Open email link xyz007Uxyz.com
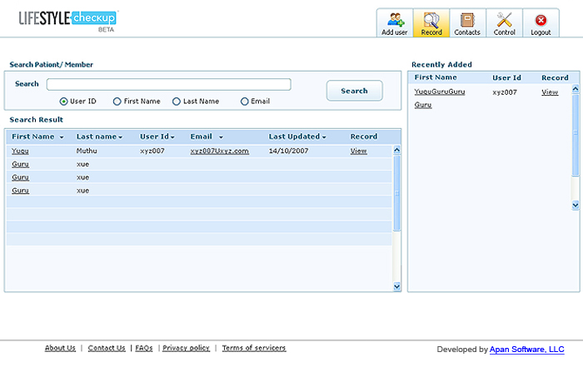Image resolution: width=583 pixels, height=392 pixels. click(219, 151)
